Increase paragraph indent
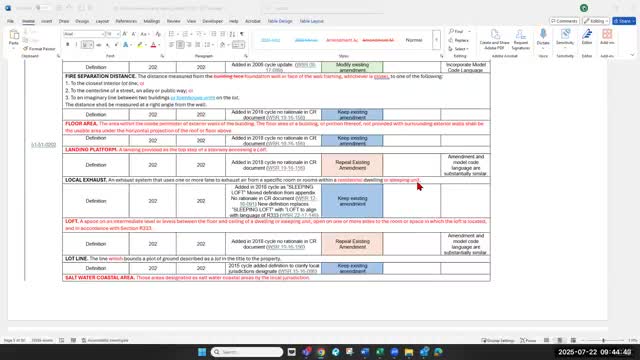 [222, 34]
